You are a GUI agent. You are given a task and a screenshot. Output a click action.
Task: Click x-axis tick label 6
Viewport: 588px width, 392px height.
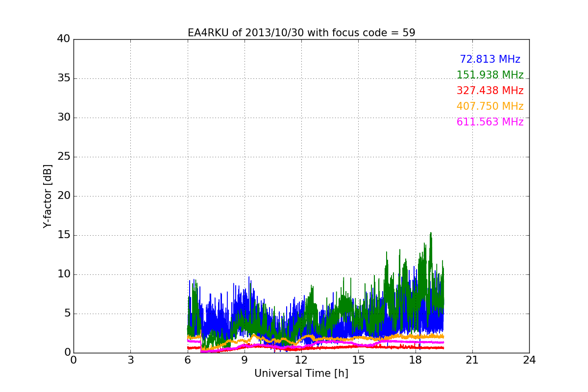[x=187, y=360]
